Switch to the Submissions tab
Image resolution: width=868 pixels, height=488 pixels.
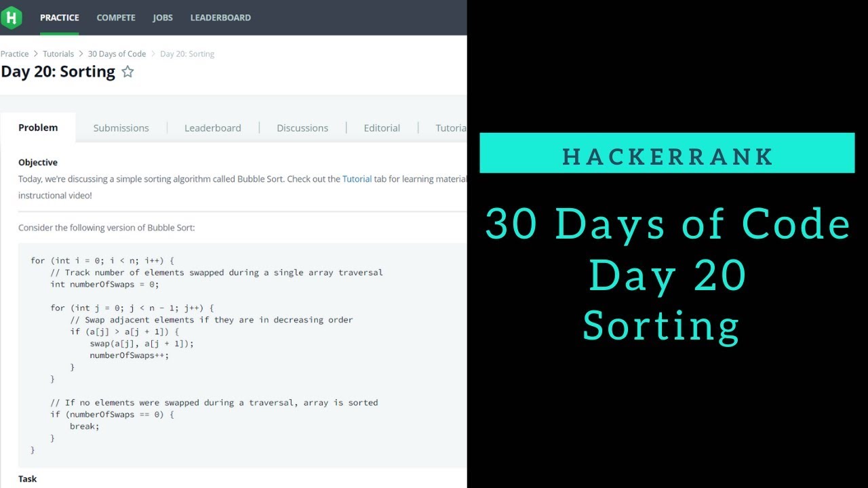[x=121, y=127]
